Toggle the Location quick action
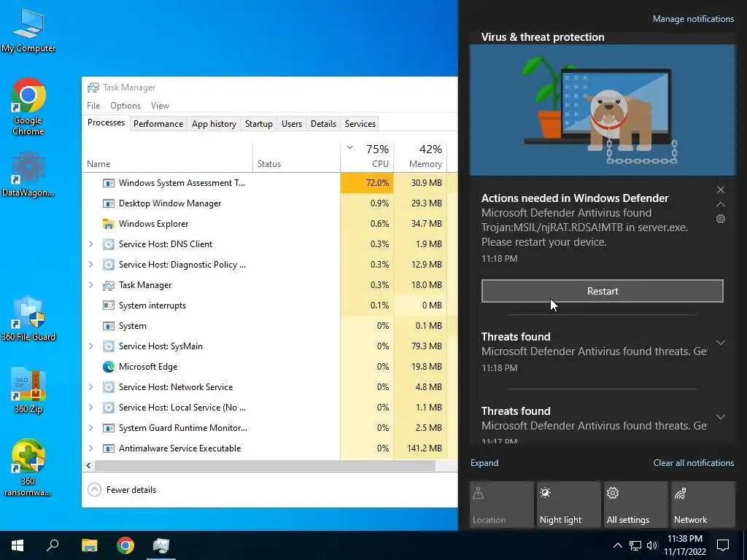The image size is (747, 560). pyautogui.click(x=501, y=505)
